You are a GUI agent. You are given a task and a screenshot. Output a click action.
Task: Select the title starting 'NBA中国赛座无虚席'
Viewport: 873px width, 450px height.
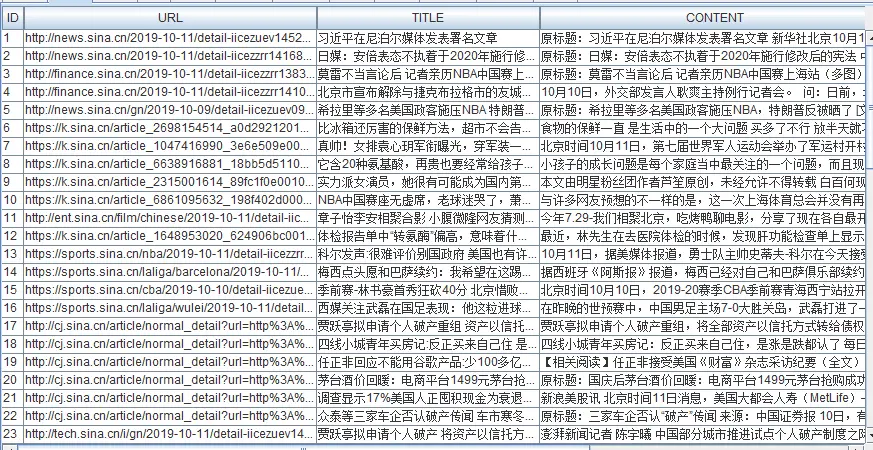pos(428,200)
